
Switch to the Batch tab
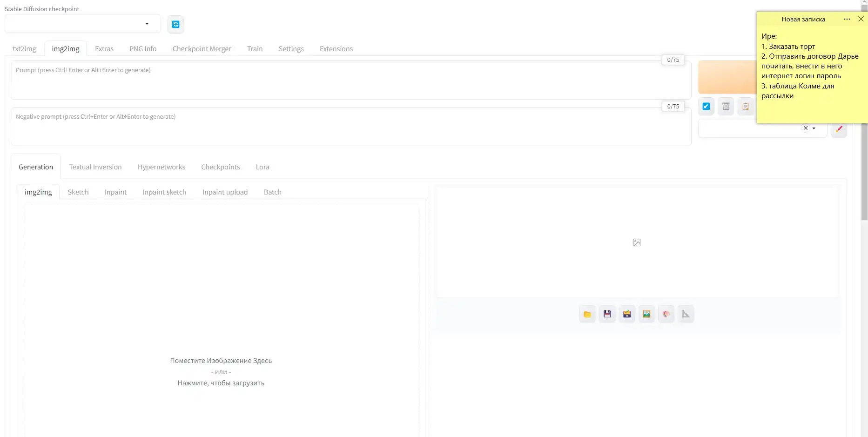[x=272, y=192]
